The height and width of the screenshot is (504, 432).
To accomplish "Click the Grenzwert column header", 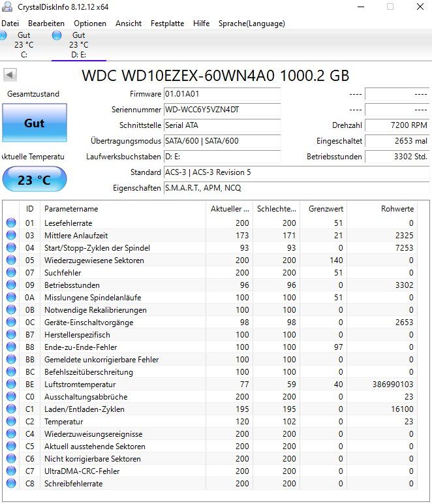I will click(324, 209).
